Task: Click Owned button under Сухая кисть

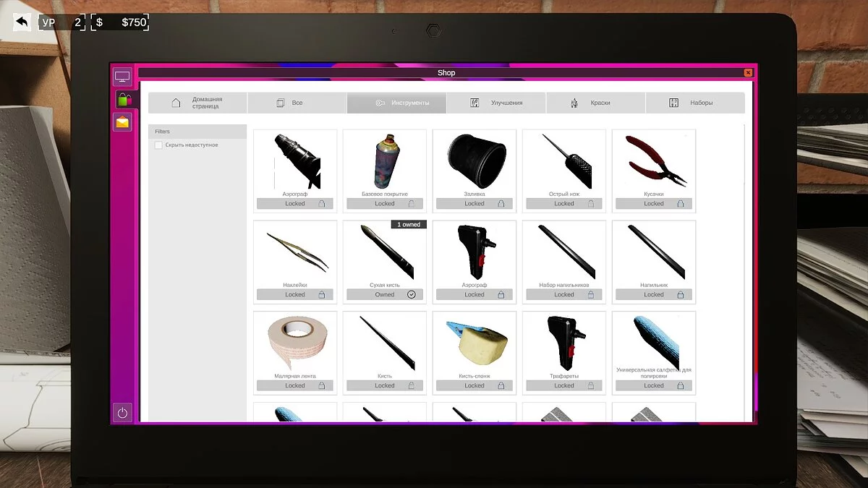Action: [385, 295]
